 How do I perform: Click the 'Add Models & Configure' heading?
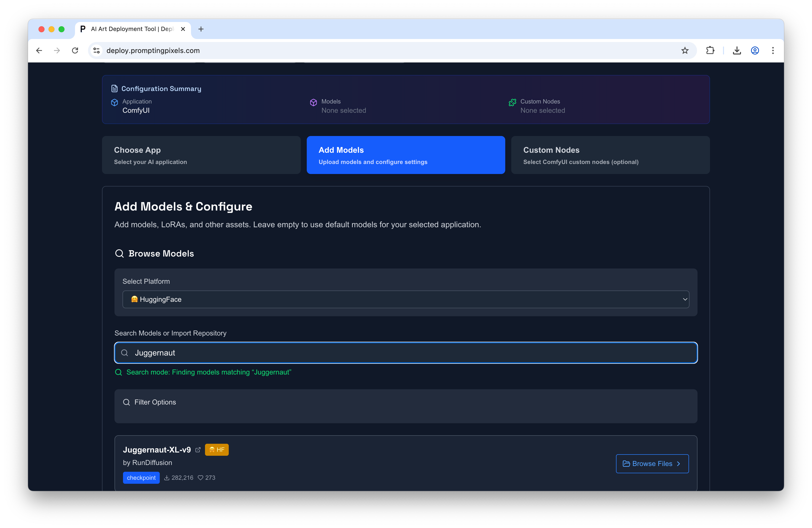pyautogui.click(x=183, y=206)
